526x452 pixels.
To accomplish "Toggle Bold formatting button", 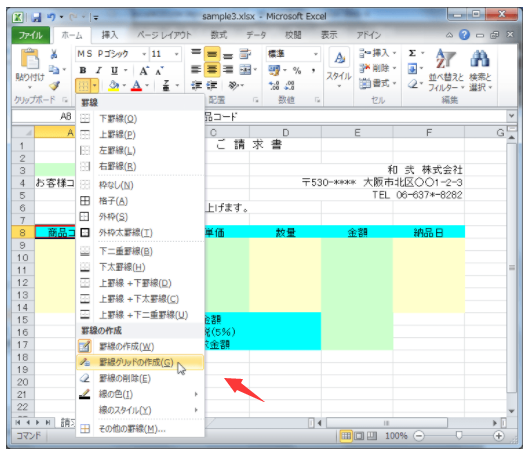I will [x=83, y=70].
